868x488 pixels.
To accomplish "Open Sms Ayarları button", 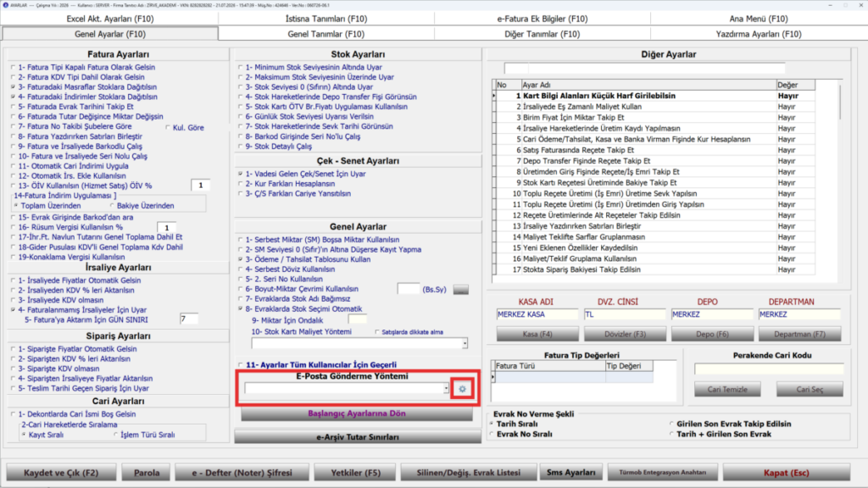I will 570,473.
